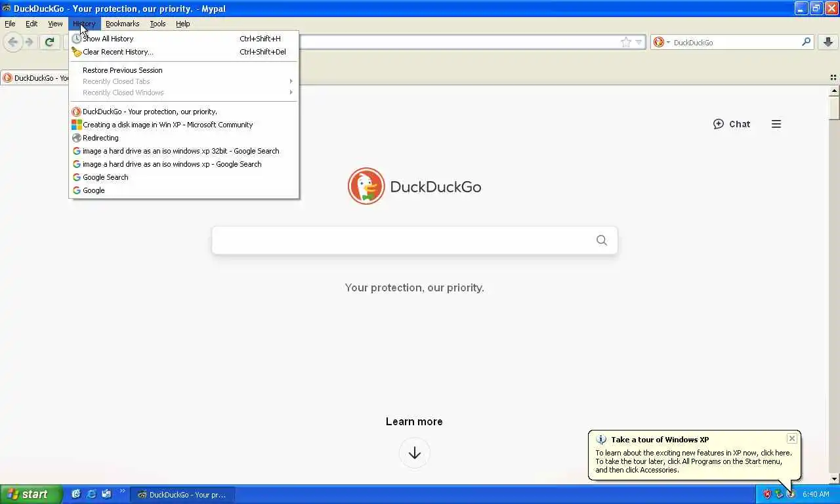The width and height of the screenshot is (840, 504).
Task: Click the magnifier in the main search box
Action: pyautogui.click(x=602, y=240)
